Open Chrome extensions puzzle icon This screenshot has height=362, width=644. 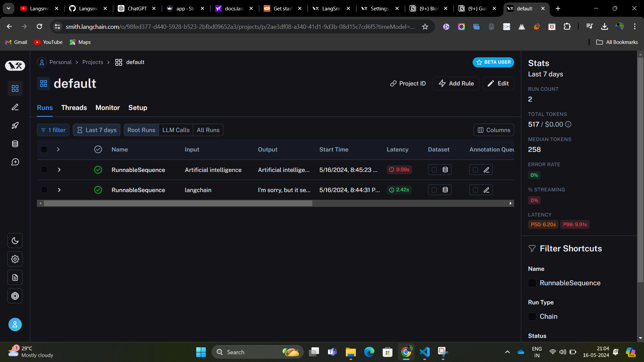567,26
